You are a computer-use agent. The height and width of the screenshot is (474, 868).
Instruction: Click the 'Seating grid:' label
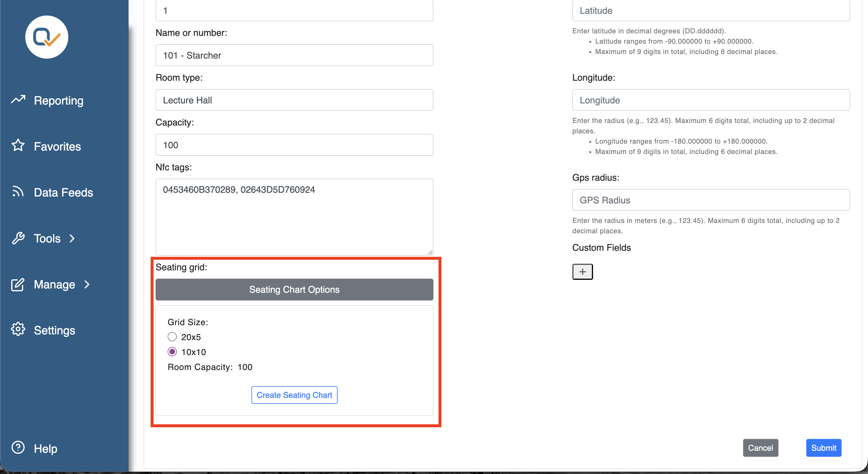[181, 267]
